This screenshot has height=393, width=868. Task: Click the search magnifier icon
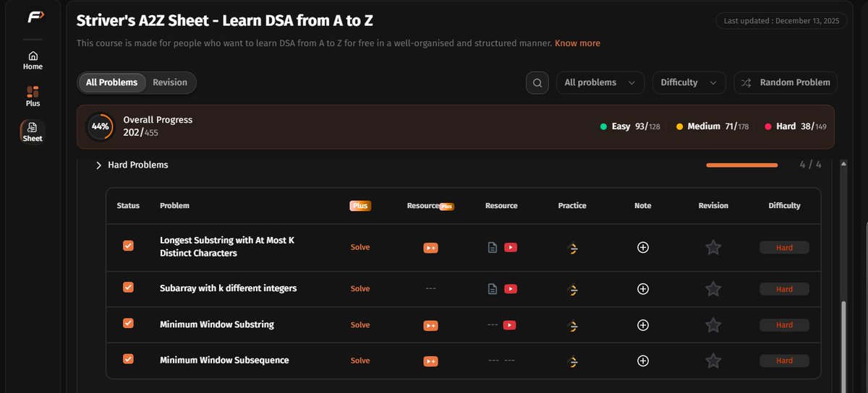(537, 82)
